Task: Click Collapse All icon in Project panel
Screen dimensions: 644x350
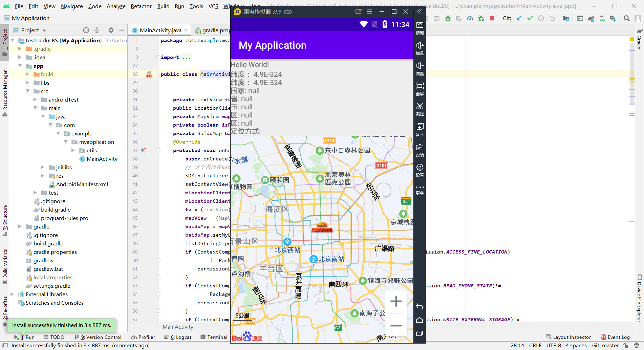Action: coord(97,30)
